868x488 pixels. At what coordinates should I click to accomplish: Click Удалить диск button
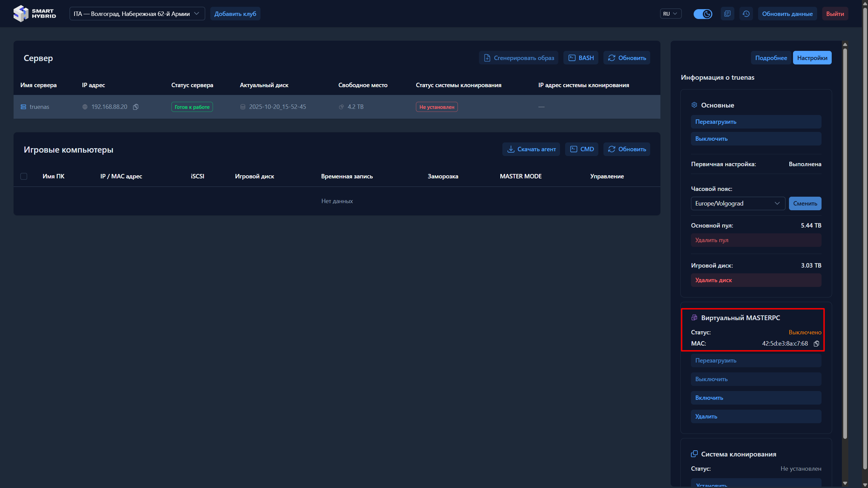[756, 280]
